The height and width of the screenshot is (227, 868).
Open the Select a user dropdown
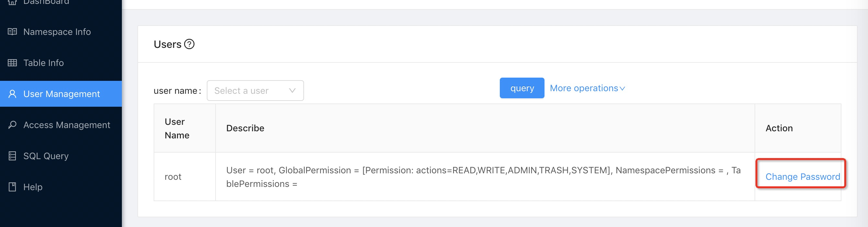click(255, 91)
